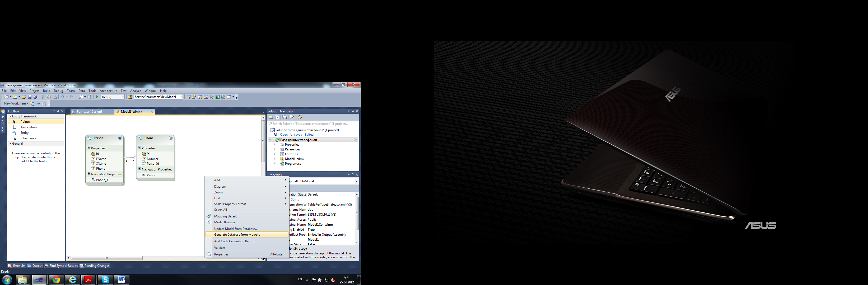Image resolution: width=868 pixels, height=285 pixels.
Task: Open the Architecture menu in the menu bar
Action: 108,91
